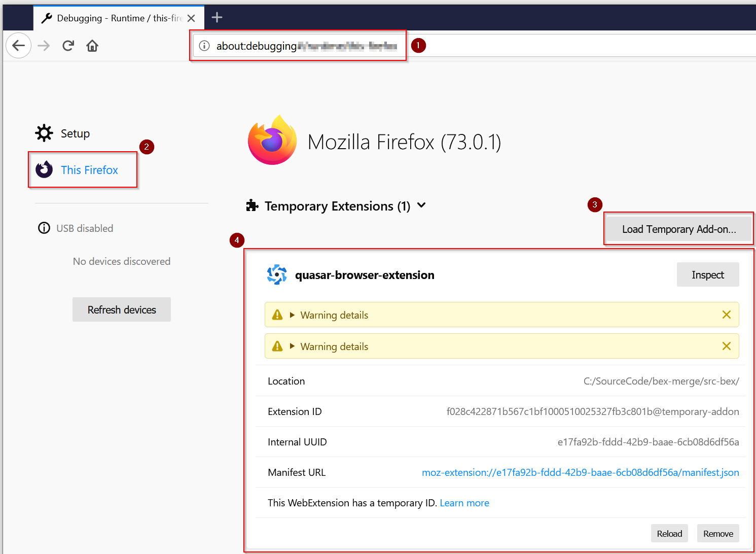Dismiss the second warning details message

726,347
